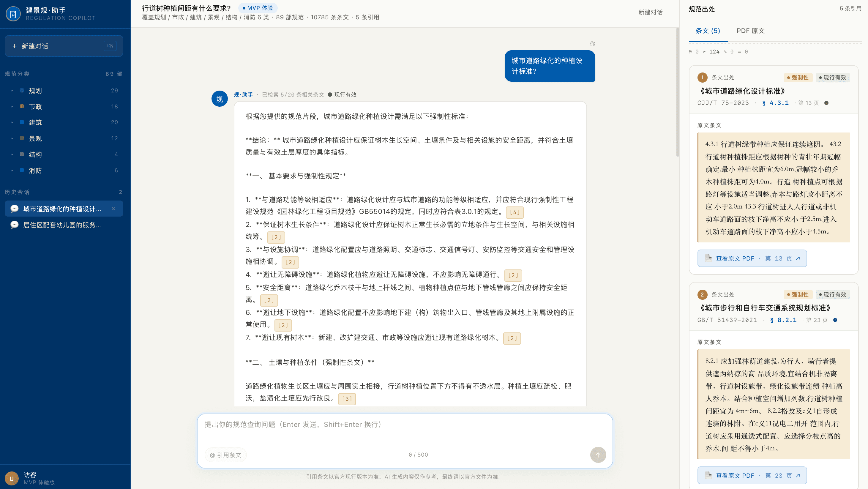Click the 景观 category color square
This screenshot has width=868, height=489.
22,138
